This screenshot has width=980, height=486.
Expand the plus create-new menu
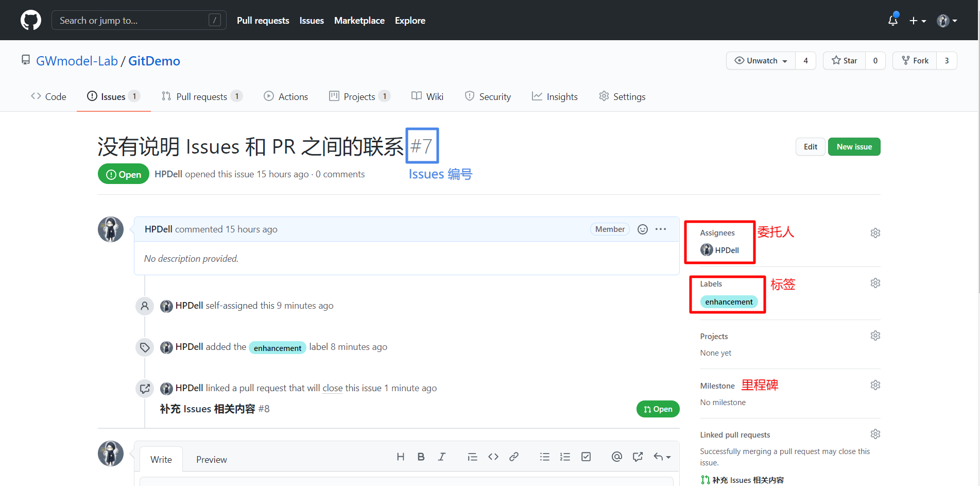[x=918, y=21]
